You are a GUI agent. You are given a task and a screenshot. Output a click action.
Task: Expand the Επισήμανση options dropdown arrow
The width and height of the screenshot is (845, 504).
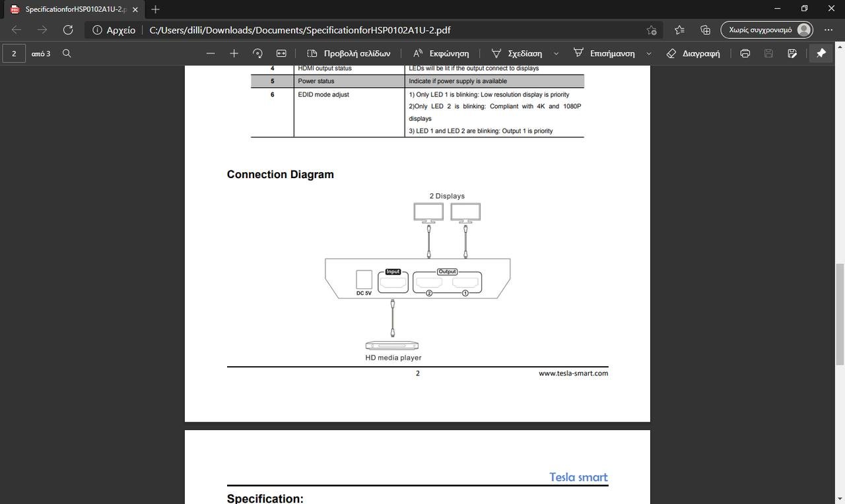(649, 53)
